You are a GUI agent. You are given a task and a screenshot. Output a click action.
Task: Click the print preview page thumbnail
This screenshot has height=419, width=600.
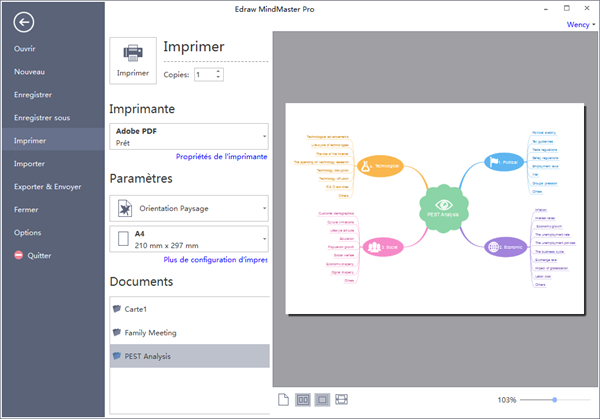tap(435, 209)
